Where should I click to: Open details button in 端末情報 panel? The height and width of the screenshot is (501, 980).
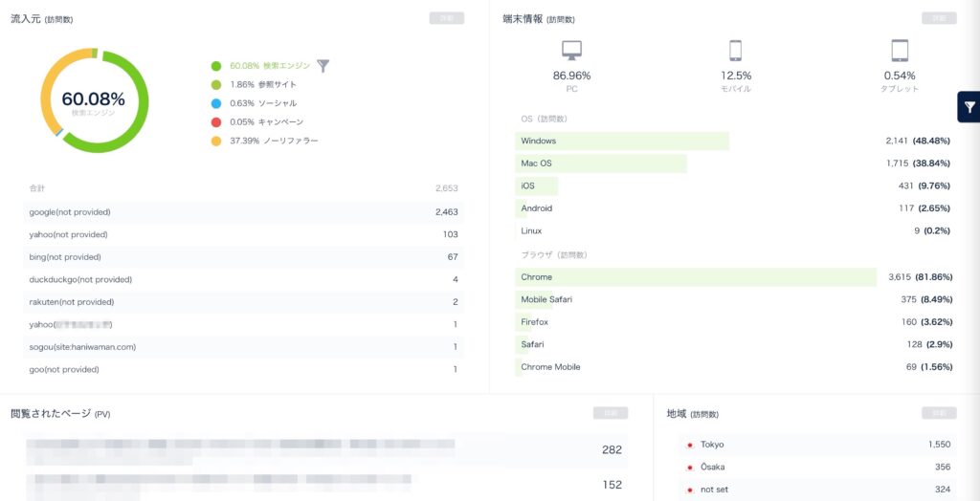click(x=938, y=18)
